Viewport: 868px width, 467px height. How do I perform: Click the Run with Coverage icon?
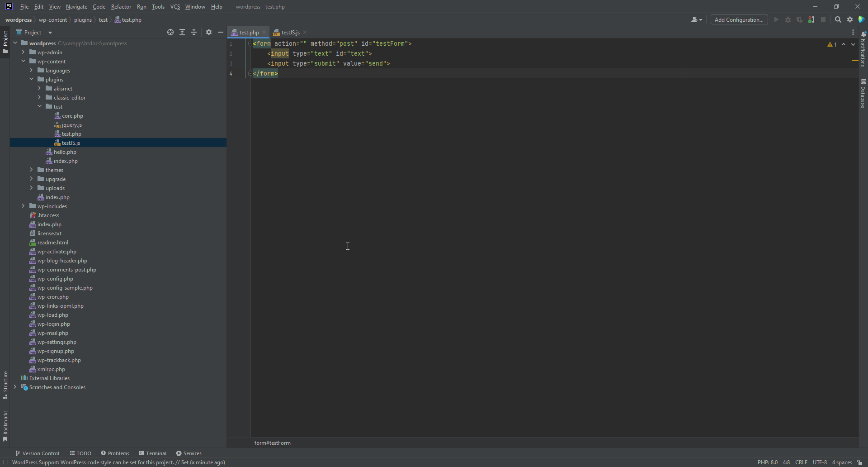[800, 19]
